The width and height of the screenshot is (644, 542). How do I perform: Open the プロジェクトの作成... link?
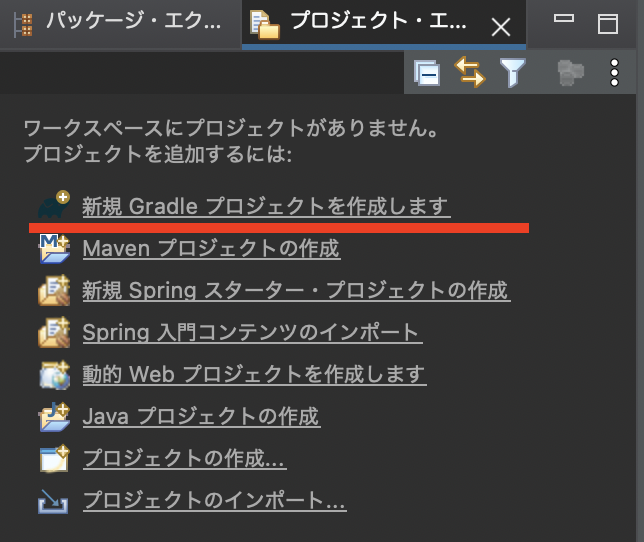(184, 458)
